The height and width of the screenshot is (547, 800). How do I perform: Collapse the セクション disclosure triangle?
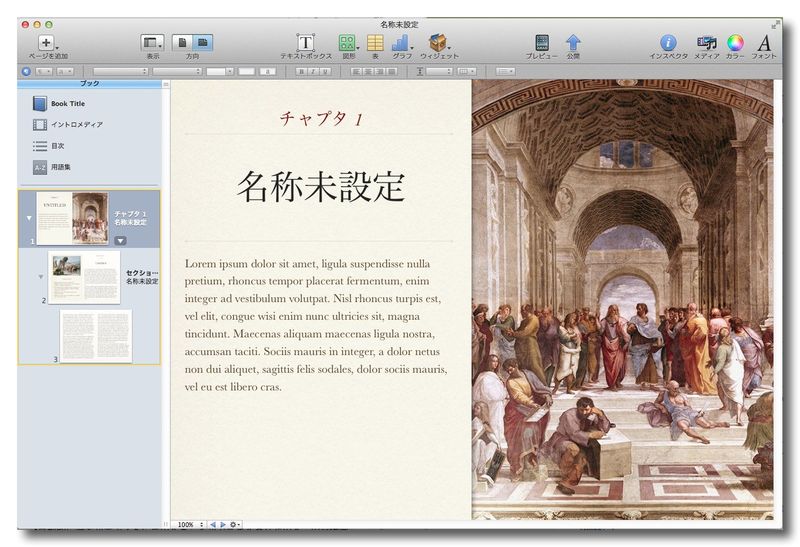click(41, 277)
